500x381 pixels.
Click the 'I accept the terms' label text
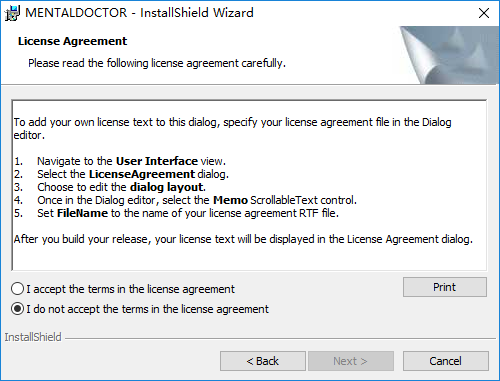coord(131,289)
